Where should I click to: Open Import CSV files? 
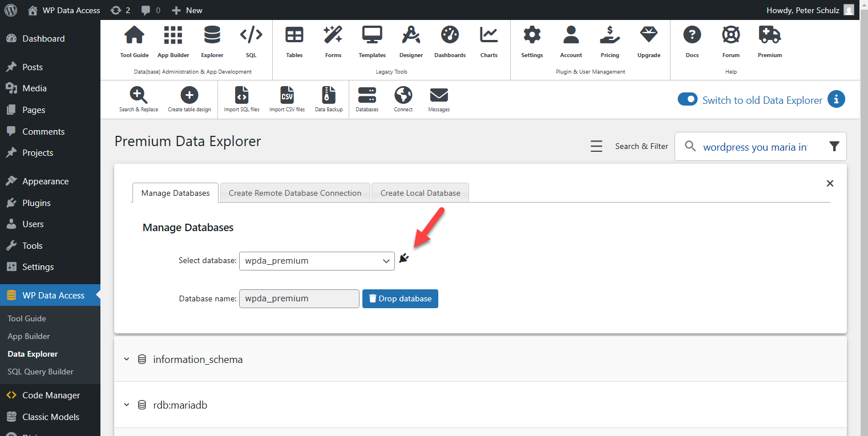(x=287, y=95)
